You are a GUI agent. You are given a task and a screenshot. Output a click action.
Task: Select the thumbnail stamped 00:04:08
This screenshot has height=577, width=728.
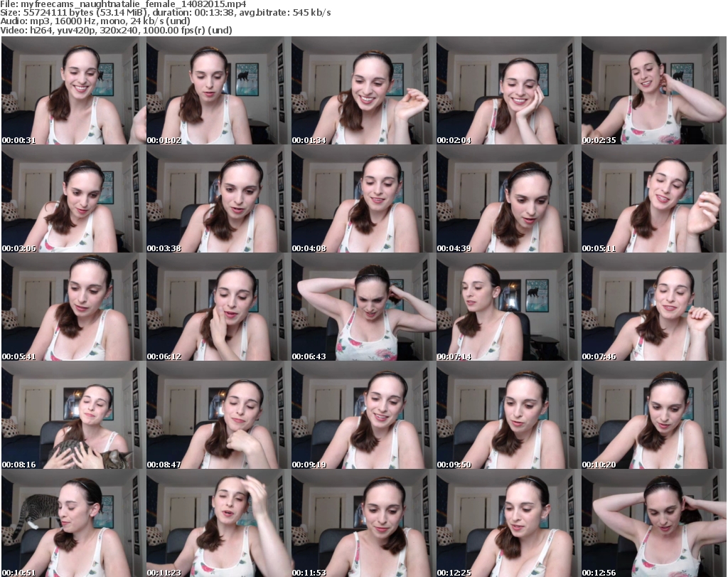click(x=363, y=198)
